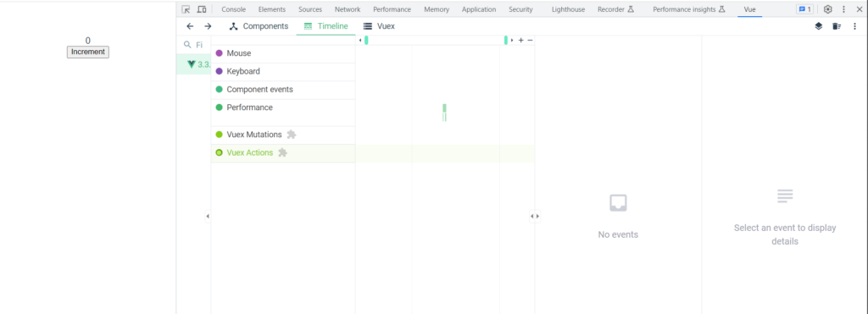Open the Vue devtools more options menu
The width and height of the screenshot is (868, 314).
tap(854, 26)
